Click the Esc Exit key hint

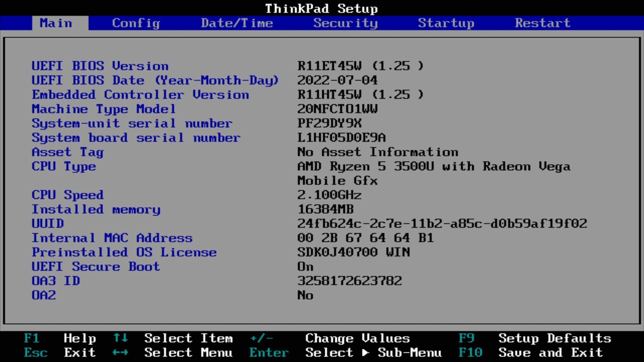(60, 353)
